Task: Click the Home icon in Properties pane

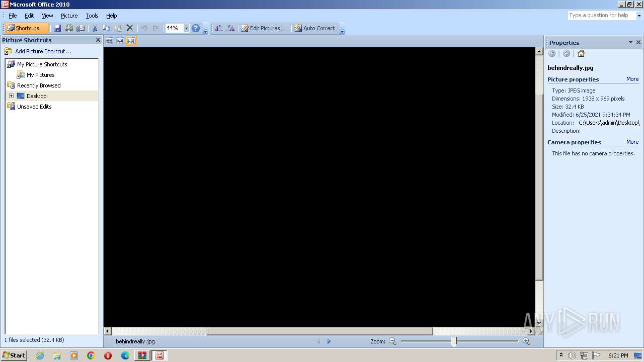Action: (x=581, y=53)
